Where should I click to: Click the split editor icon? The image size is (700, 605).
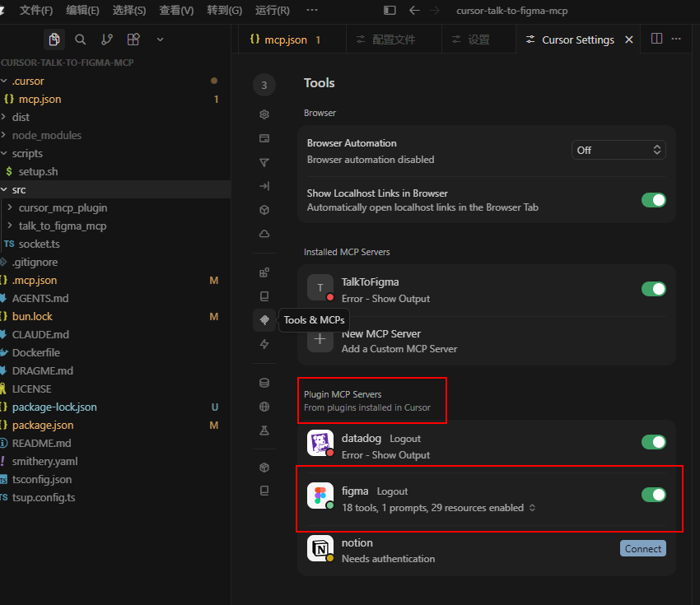pyautogui.click(x=656, y=39)
